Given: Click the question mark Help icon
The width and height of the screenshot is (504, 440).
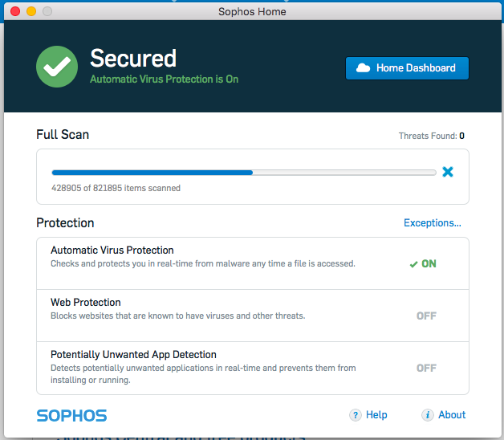Looking at the screenshot, I should pos(356,415).
